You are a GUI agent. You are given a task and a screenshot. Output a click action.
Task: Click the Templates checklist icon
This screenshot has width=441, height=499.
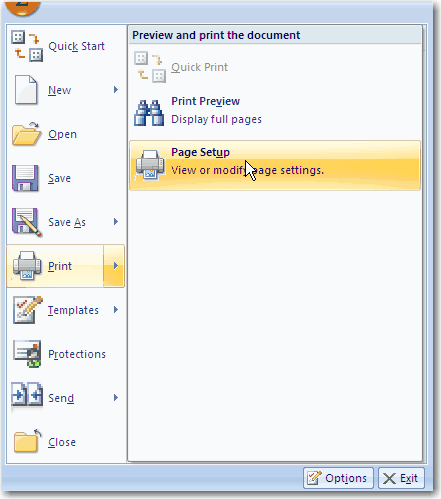pyautogui.click(x=28, y=310)
